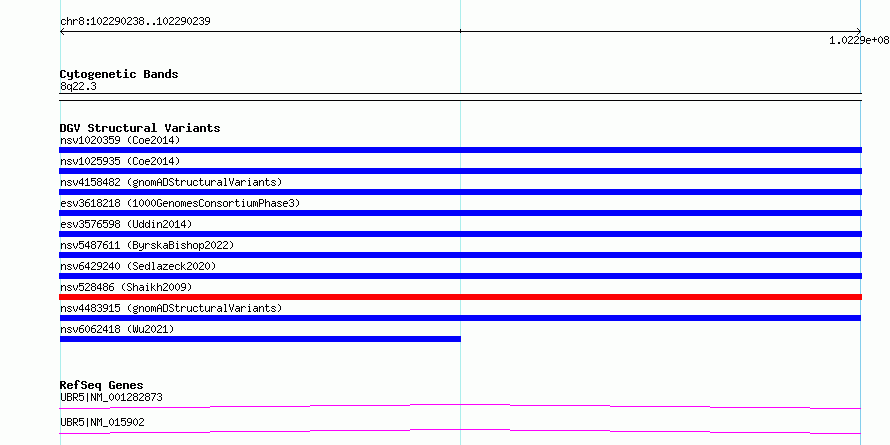890x445 pixels.
Task: Click the esv3576598 (Uddin2014) label
Action: tap(126, 224)
